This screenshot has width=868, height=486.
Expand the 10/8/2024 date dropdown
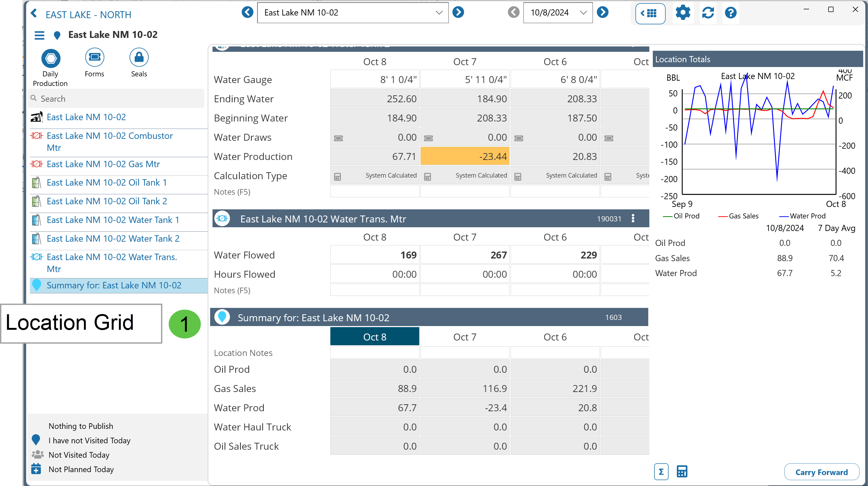pos(583,13)
